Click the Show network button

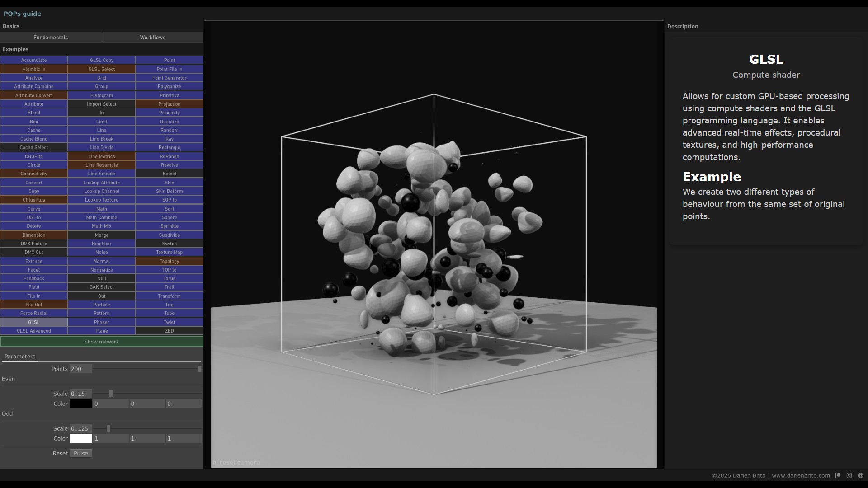[102, 342]
